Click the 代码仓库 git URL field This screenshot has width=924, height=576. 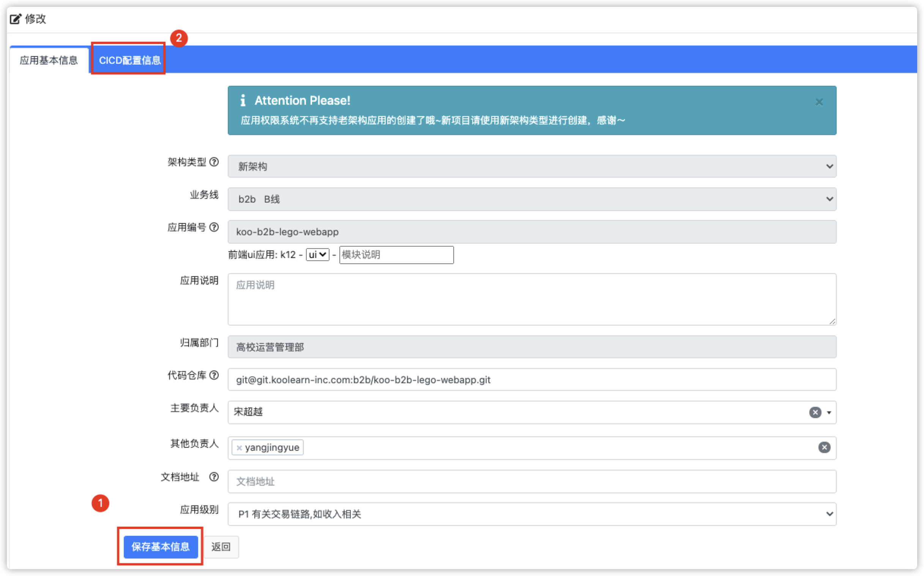(x=532, y=379)
